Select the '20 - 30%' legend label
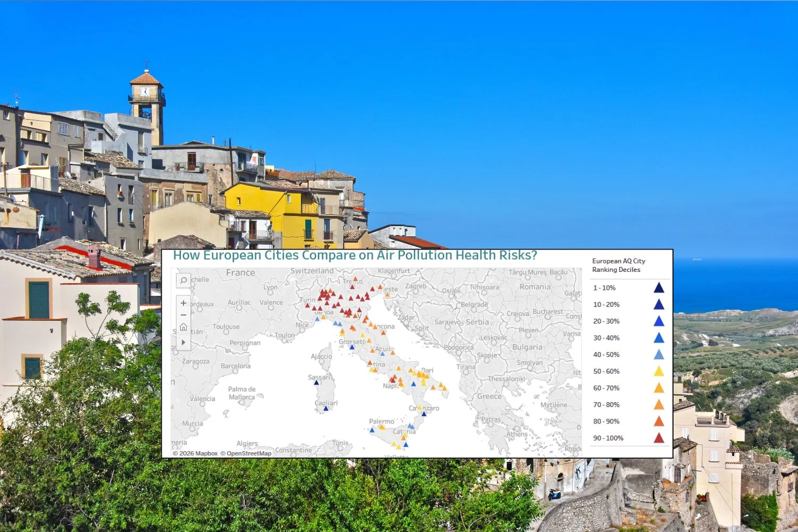 [606, 321]
